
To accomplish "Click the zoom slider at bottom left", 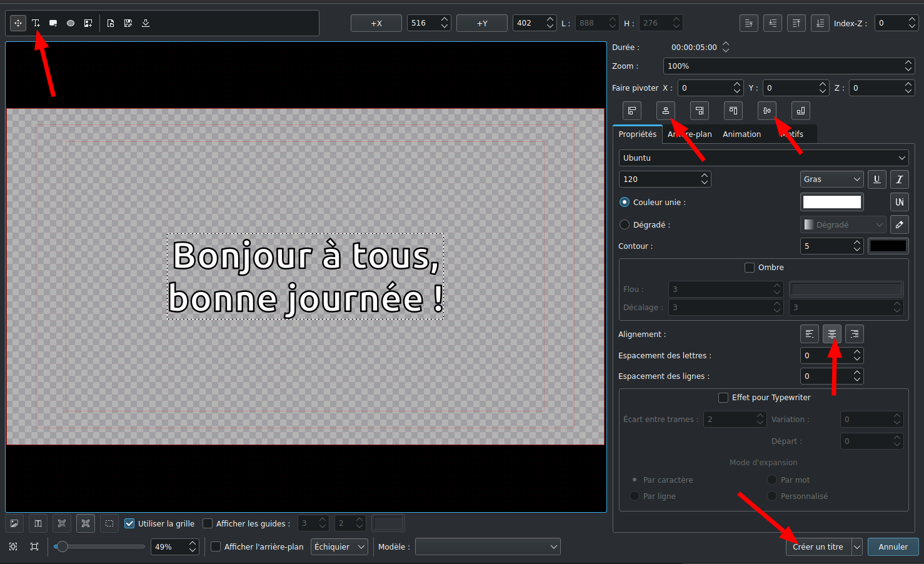I will pyautogui.click(x=99, y=546).
